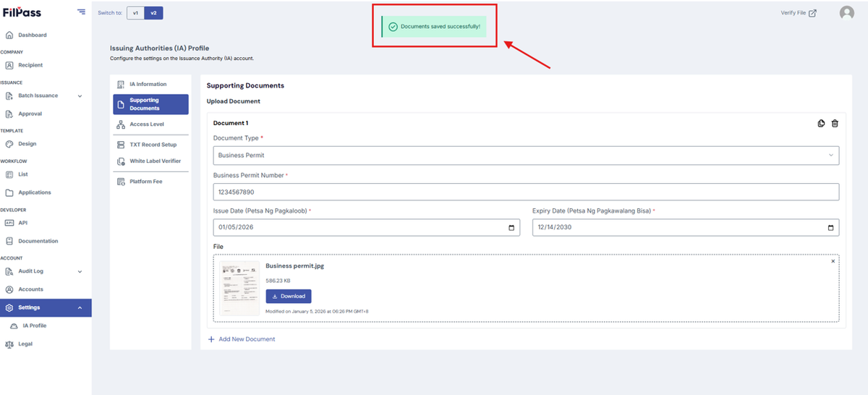Collapse the Settings section chevron
This screenshot has height=395, width=868.
pyautogui.click(x=80, y=307)
